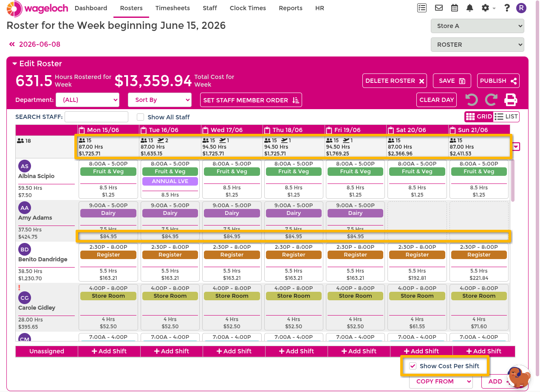Screen dimensions: 540x392
Task: Click the warning exclamation above Carole Gidley
Action: click(x=20, y=288)
